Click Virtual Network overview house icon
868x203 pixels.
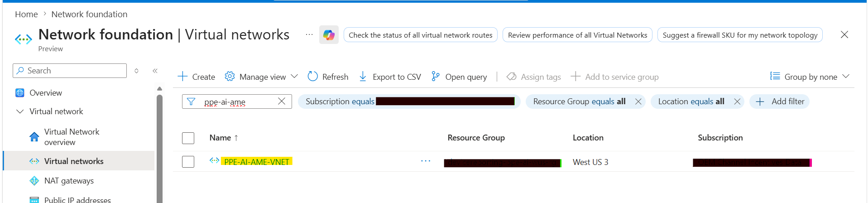[x=34, y=137]
